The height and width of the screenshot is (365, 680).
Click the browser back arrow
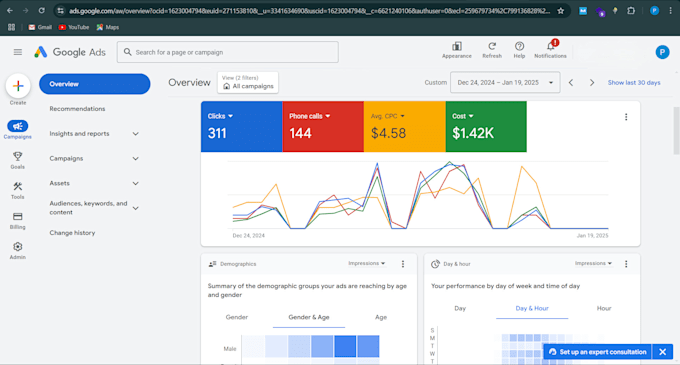[10, 10]
